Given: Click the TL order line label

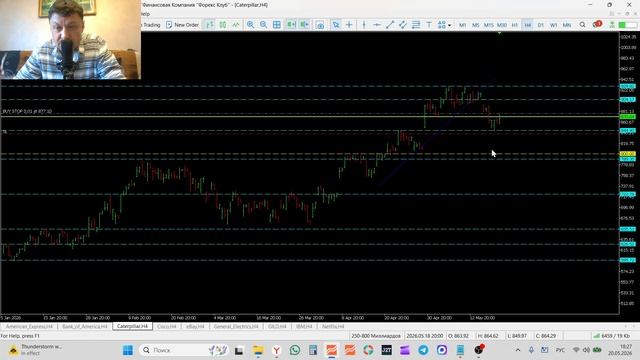Looking at the screenshot, I should click(x=4, y=132).
